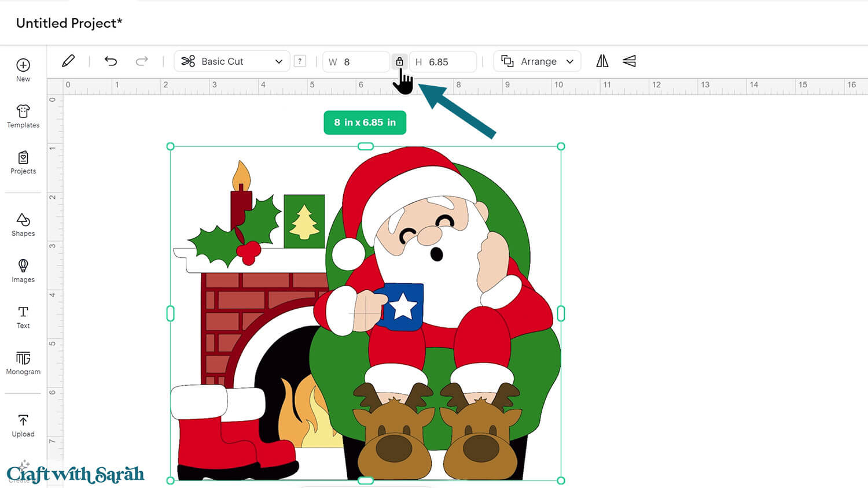Open the Basic Cut operation dropdown
This screenshot has height=488, width=868.
(231, 61)
